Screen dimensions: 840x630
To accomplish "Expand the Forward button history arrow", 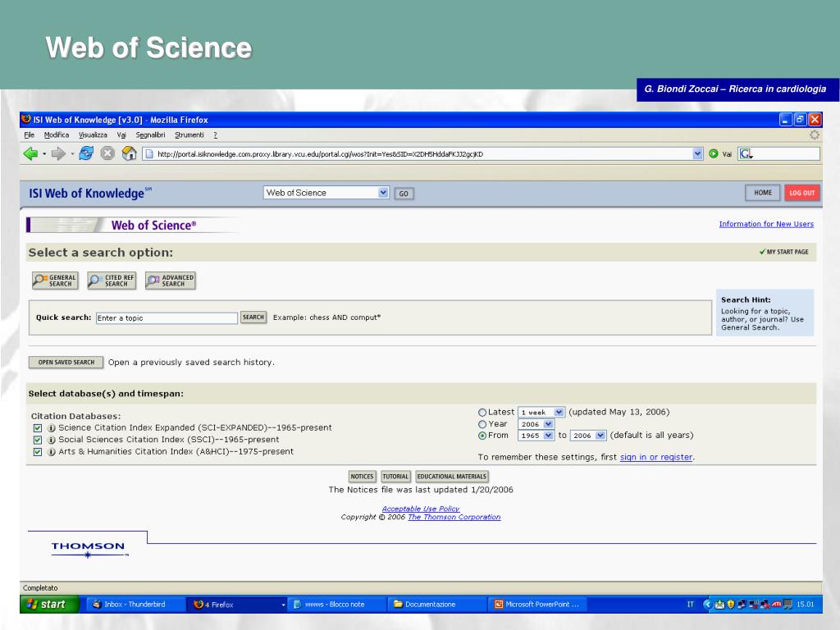I will click(72, 154).
